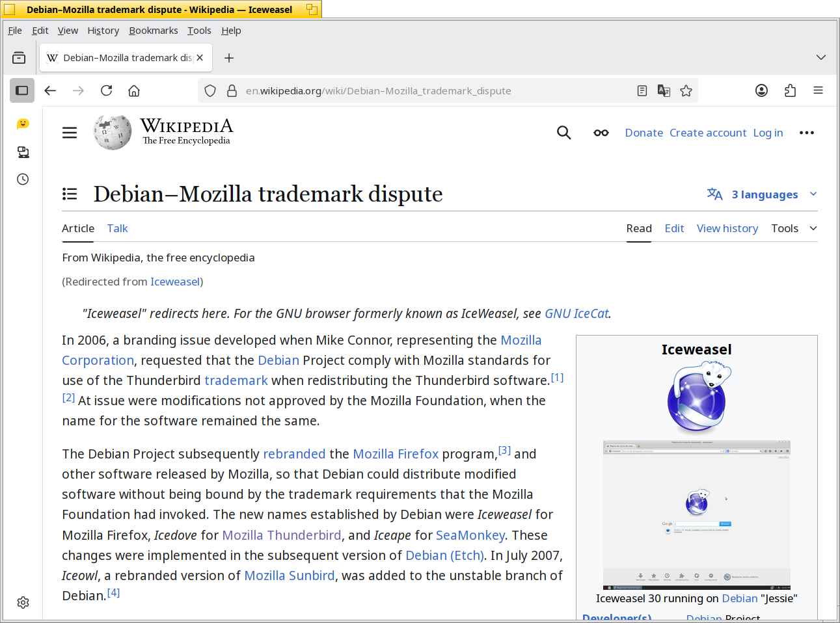Open the browser home page

134,90
